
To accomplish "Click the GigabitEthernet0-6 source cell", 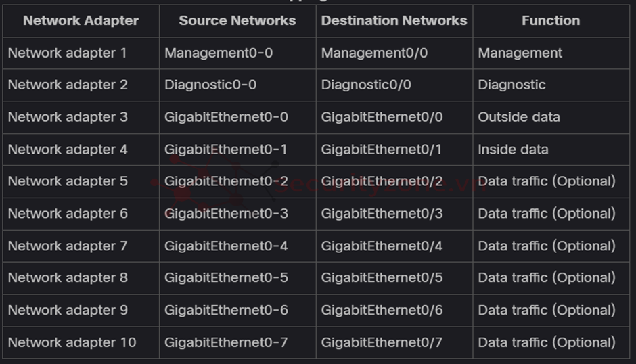I will tap(226, 310).
